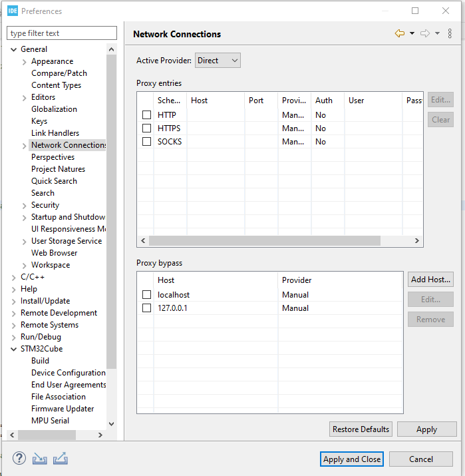The image size is (465, 476).
Task: Collapse the General tree node
Action: (x=14, y=49)
